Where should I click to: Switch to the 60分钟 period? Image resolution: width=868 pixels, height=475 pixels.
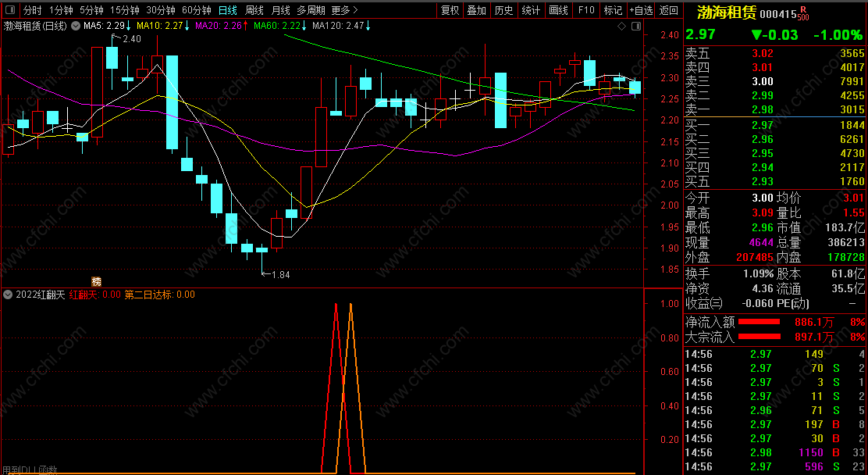[x=197, y=10]
